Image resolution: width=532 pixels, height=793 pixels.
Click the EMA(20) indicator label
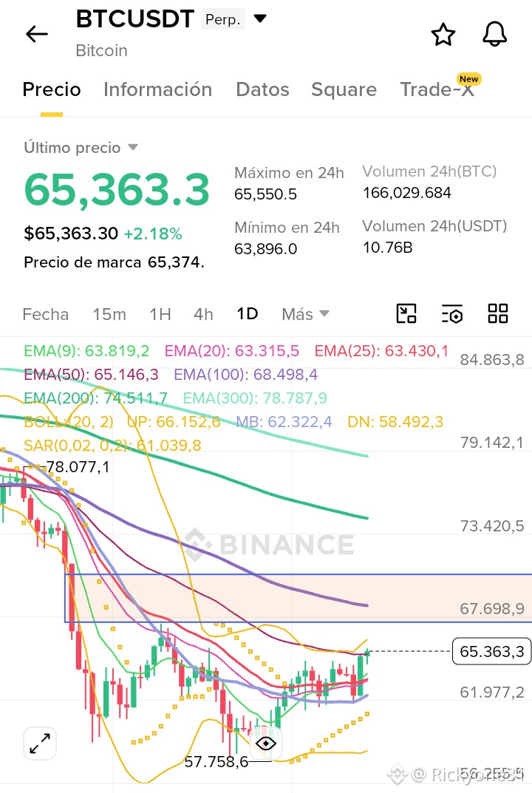tap(231, 351)
